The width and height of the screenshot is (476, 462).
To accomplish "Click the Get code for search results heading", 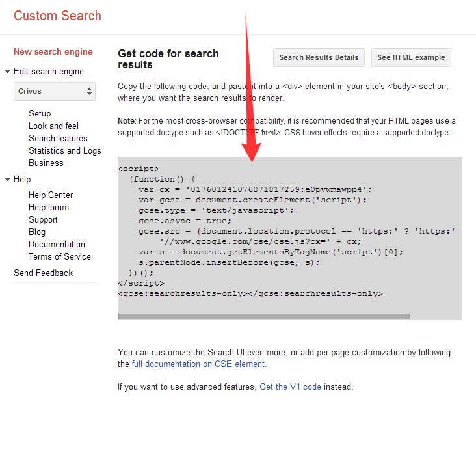I will 168,59.
